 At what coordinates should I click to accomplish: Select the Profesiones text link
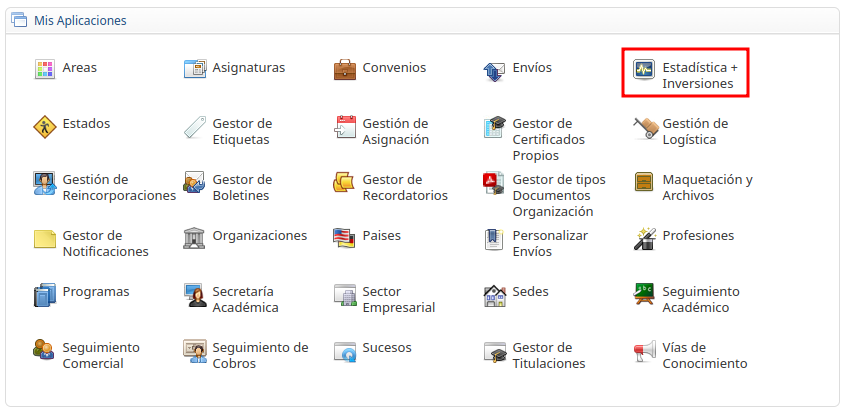pos(698,236)
